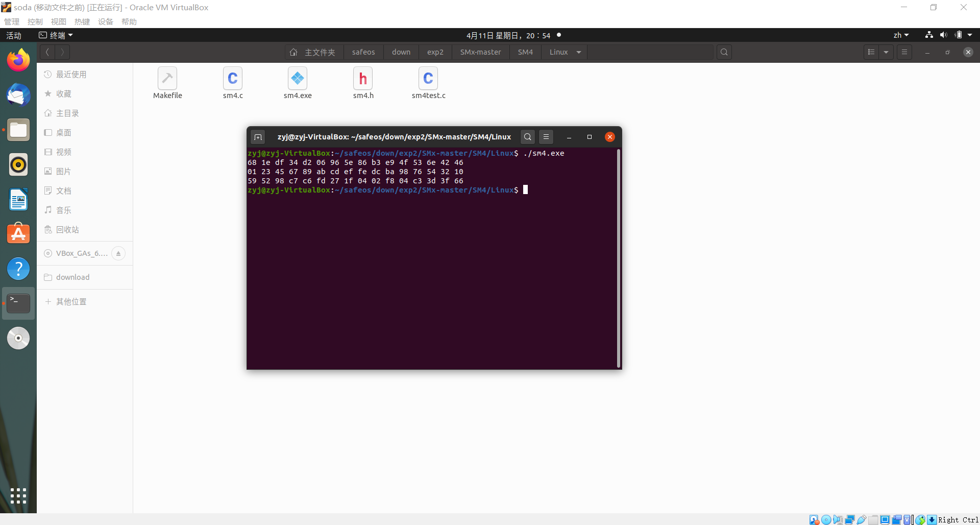Select the sm4.h header file

click(x=363, y=83)
